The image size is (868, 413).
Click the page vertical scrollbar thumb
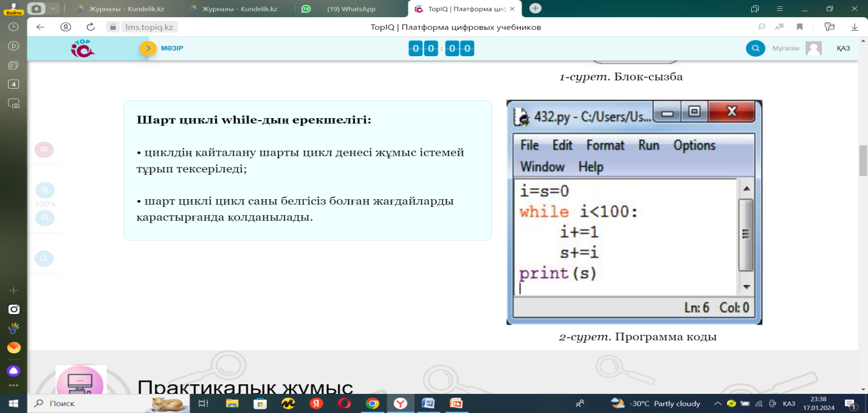click(863, 160)
